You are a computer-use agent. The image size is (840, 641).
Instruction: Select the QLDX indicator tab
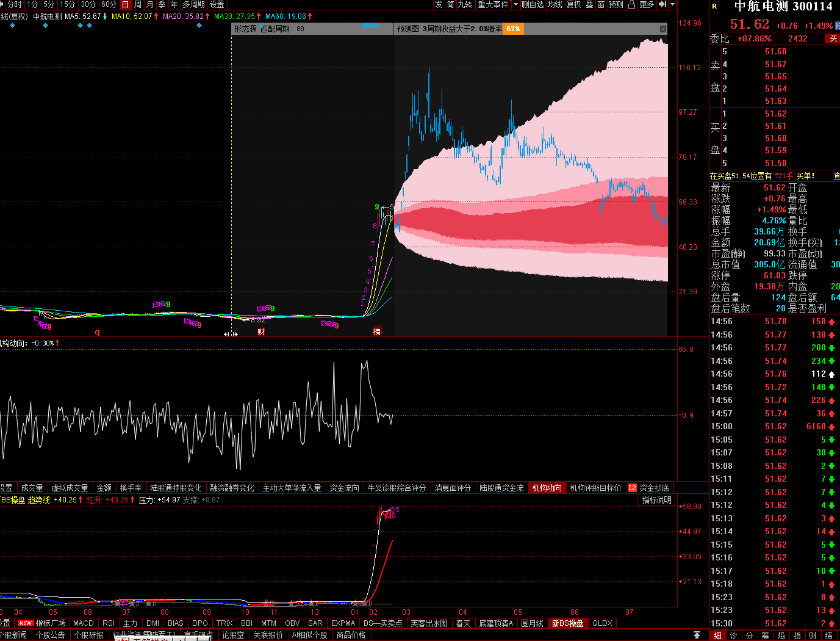pos(602,623)
